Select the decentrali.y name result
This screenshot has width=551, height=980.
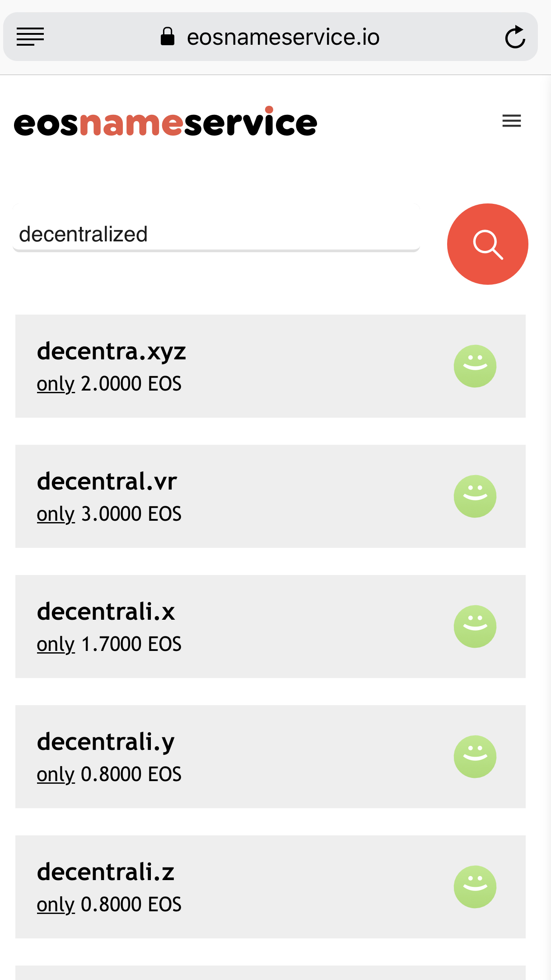[106, 742]
